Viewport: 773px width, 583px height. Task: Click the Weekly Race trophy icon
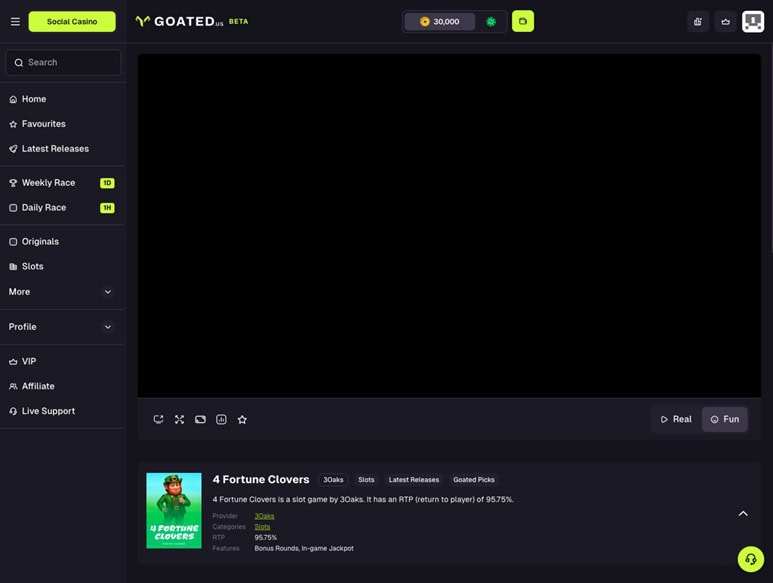pyautogui.click(x=13, y=183)
